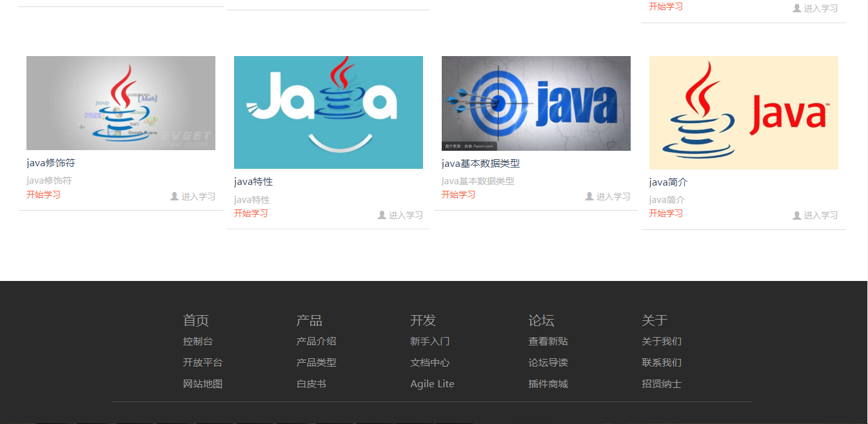
Task: Click 进入学习 on java基本数据类型 card
Action: (x=613, y=197)
